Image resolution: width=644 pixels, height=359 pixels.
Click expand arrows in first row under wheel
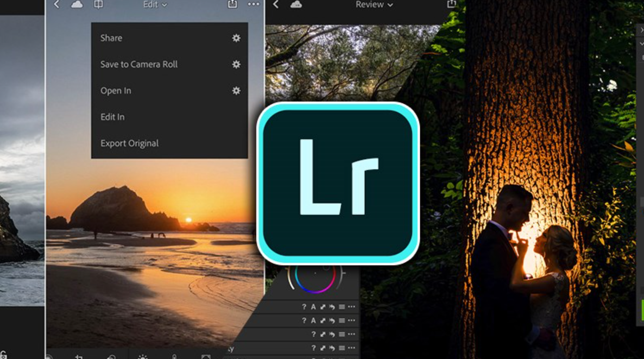[x=323, y=306]
